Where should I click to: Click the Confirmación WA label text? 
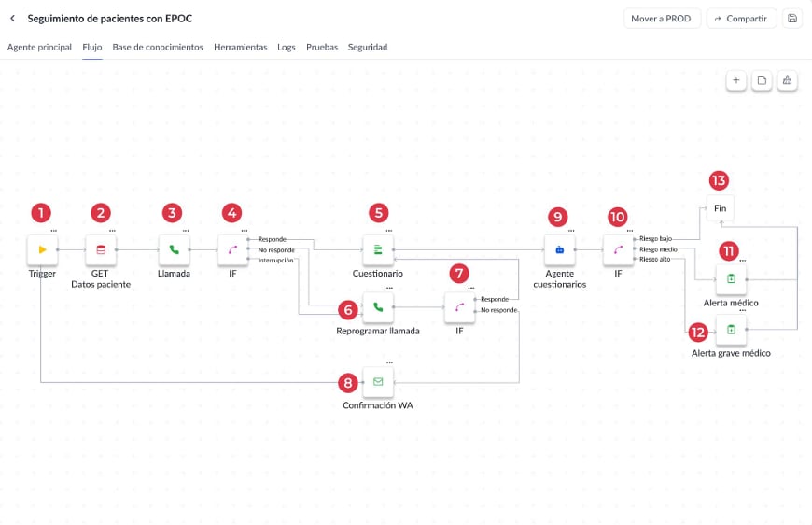[x=378, y=405]
